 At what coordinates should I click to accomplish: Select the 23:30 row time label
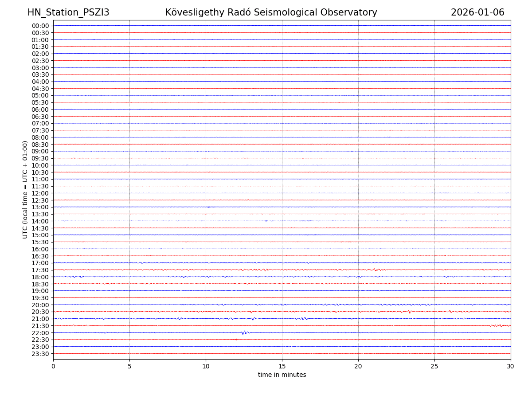(40, 354)
